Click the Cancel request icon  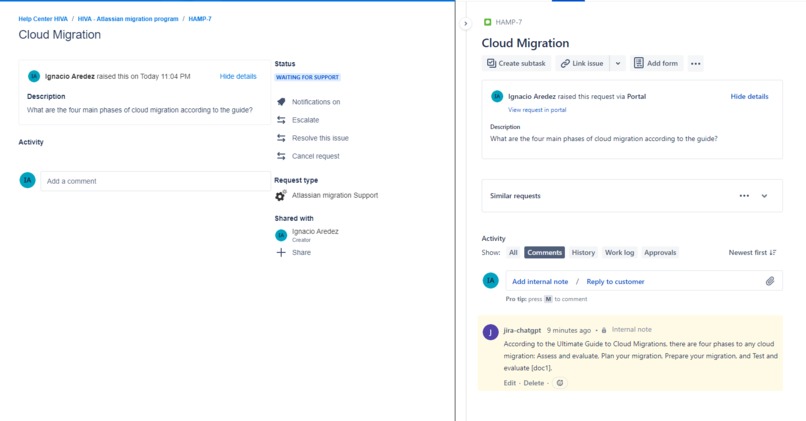point(281,156)
